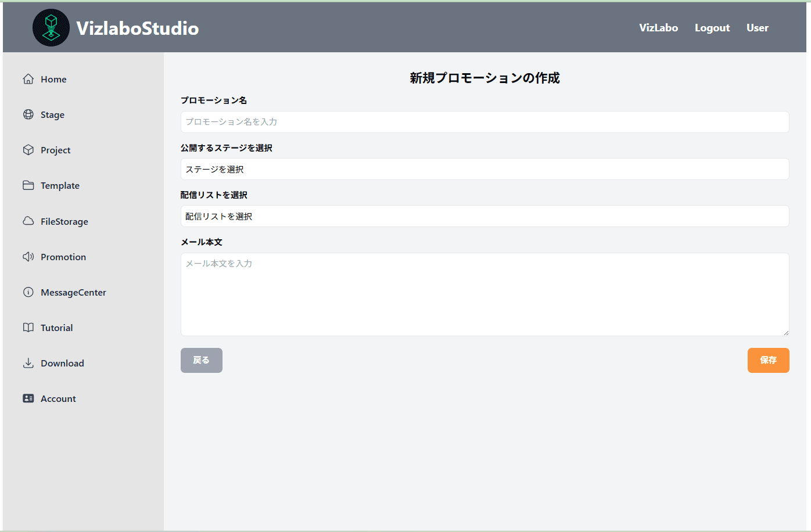The image size is (811, 532).
Task: Click the VizlaboStudio logo icon
Action: 51,28
